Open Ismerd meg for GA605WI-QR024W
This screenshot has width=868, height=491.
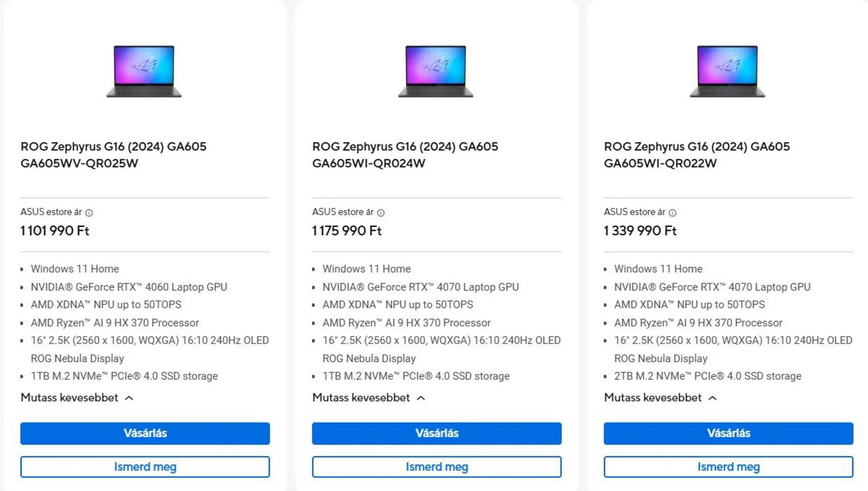point(436,467)
